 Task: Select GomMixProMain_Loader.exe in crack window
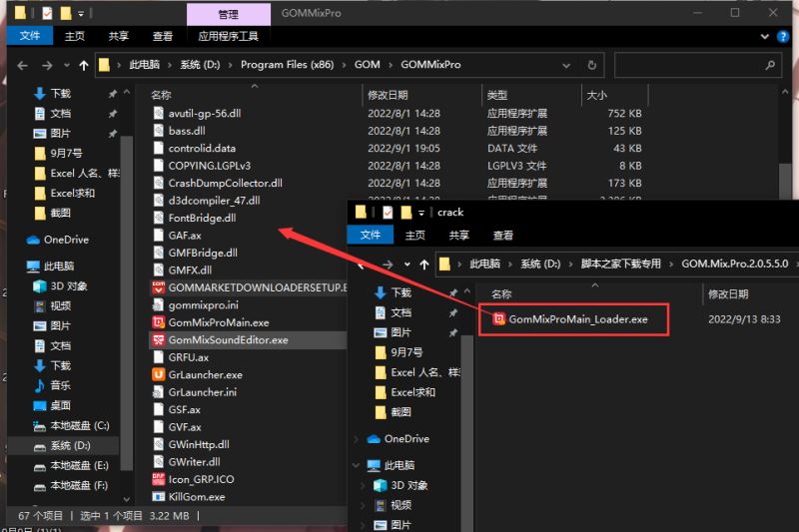pyautogui.click(x=570, y=319)
